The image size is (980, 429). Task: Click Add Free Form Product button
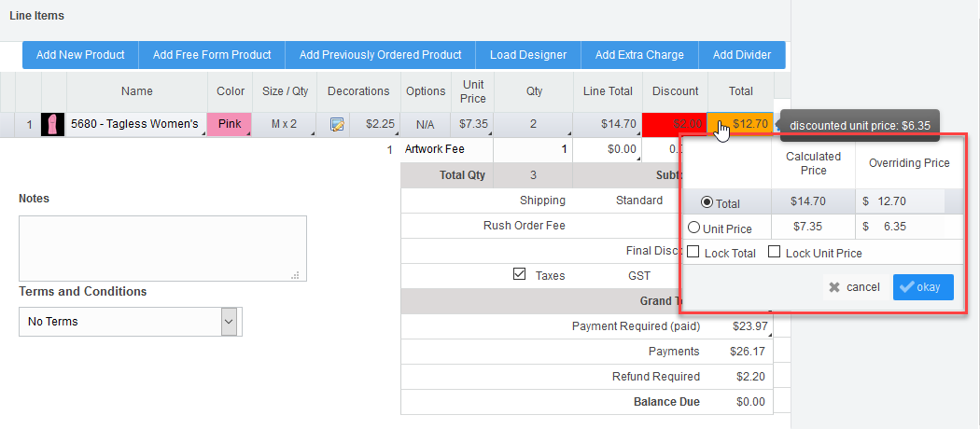[x=212, y=55]
